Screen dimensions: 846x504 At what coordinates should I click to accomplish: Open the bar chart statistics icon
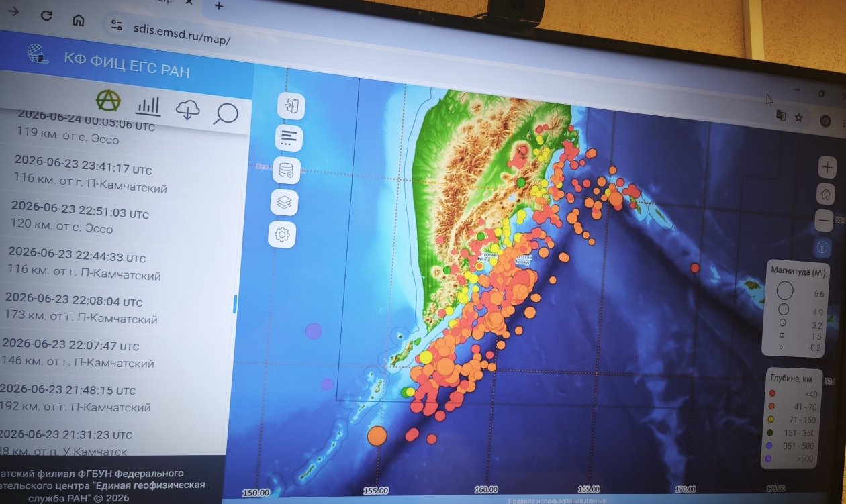click(148, 105)
